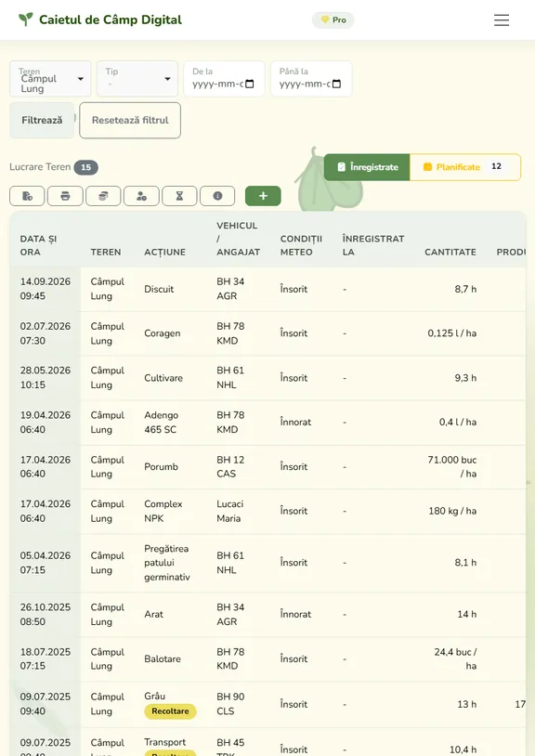Click the BH 12 CAS vehicle cell
The image size is (535, 756).
click(x=230, y=467)
